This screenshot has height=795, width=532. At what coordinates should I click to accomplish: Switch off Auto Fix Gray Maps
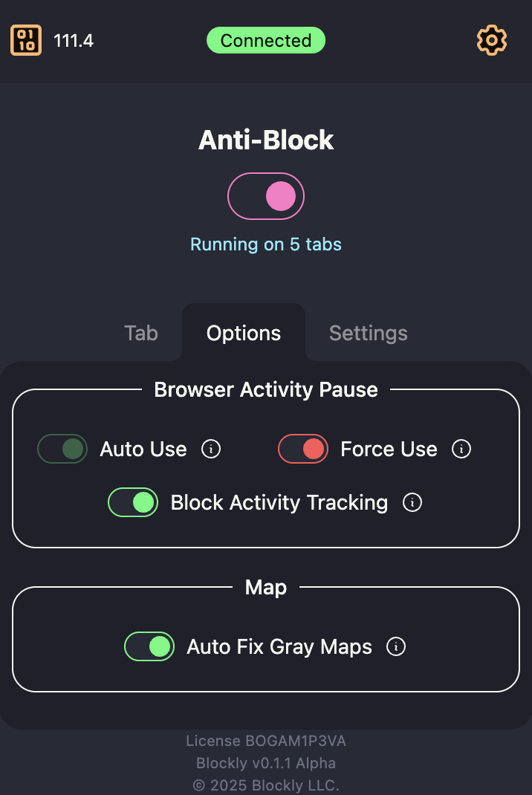pos(149,647)
